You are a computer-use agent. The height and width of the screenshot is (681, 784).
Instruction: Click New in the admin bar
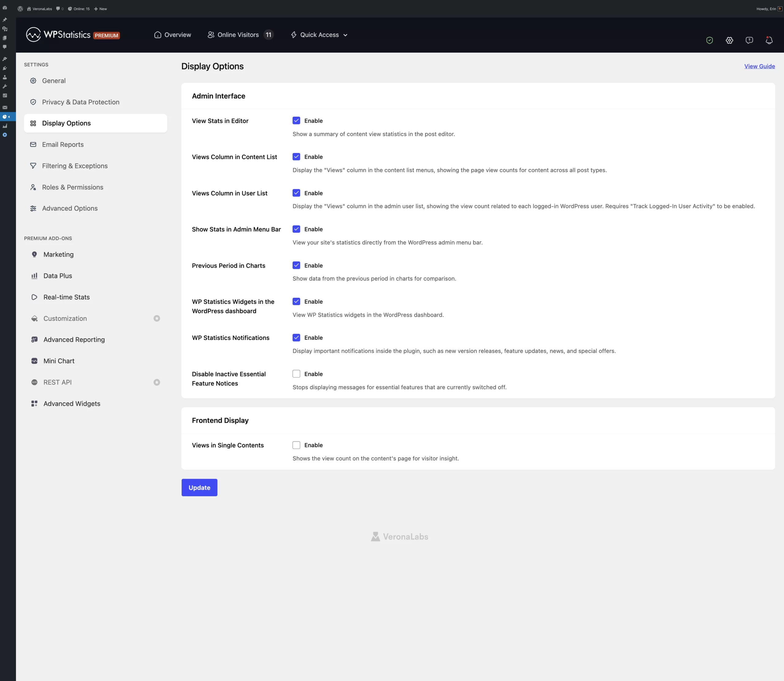coord(100,9)
